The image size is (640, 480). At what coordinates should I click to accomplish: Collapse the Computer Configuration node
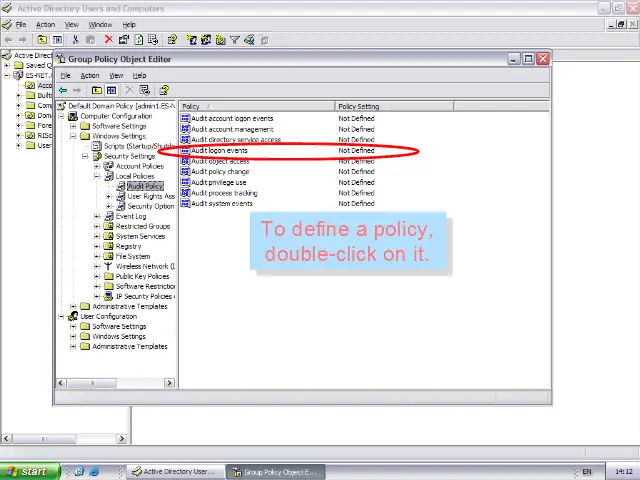click(x=61, y=116)
